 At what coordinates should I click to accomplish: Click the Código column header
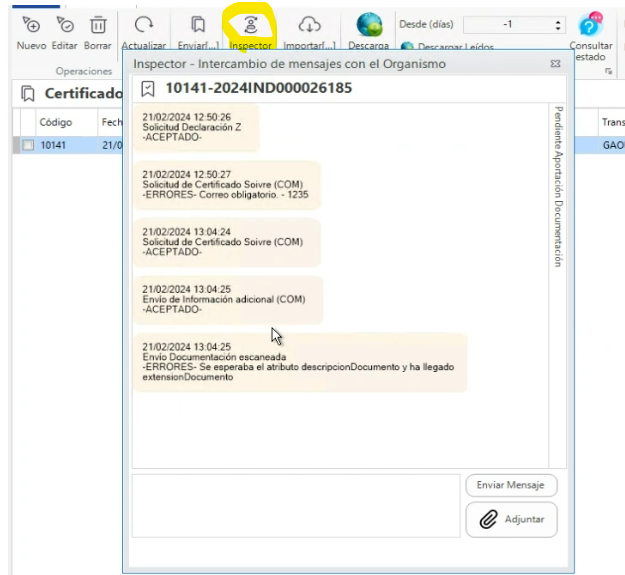tap(55, 122)
